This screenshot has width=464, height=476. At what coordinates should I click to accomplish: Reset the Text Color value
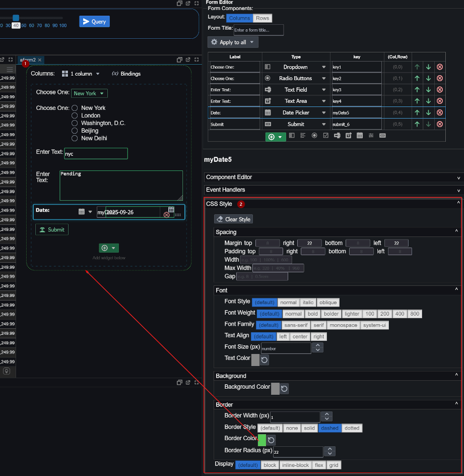click(264, 360)
